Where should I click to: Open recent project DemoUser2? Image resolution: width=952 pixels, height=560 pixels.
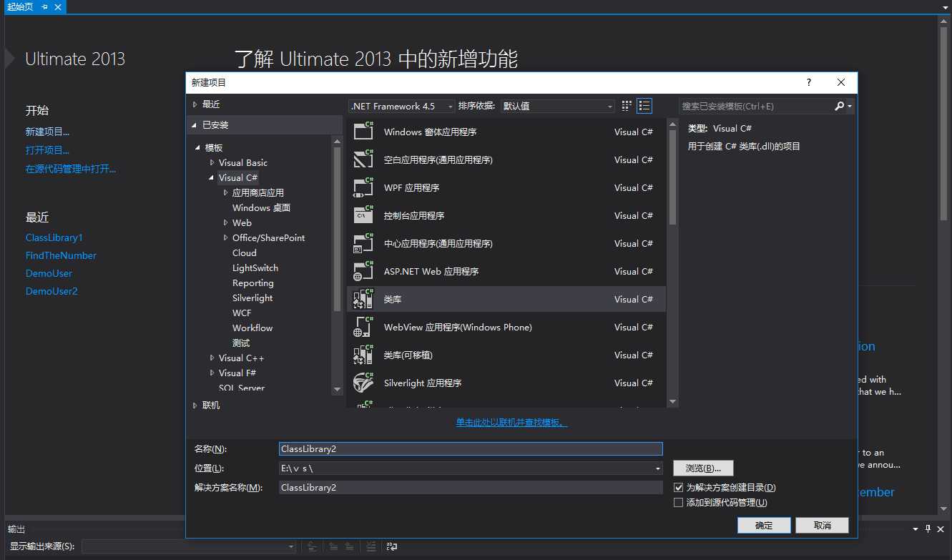coord(51,291)
